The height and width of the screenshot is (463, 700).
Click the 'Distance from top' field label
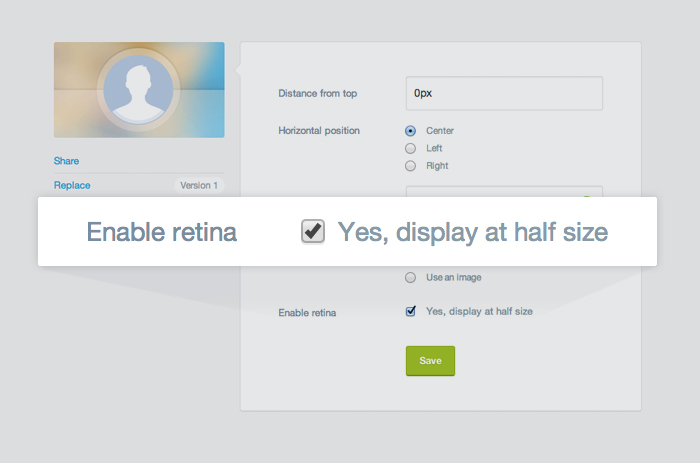[x=318, y=93]
